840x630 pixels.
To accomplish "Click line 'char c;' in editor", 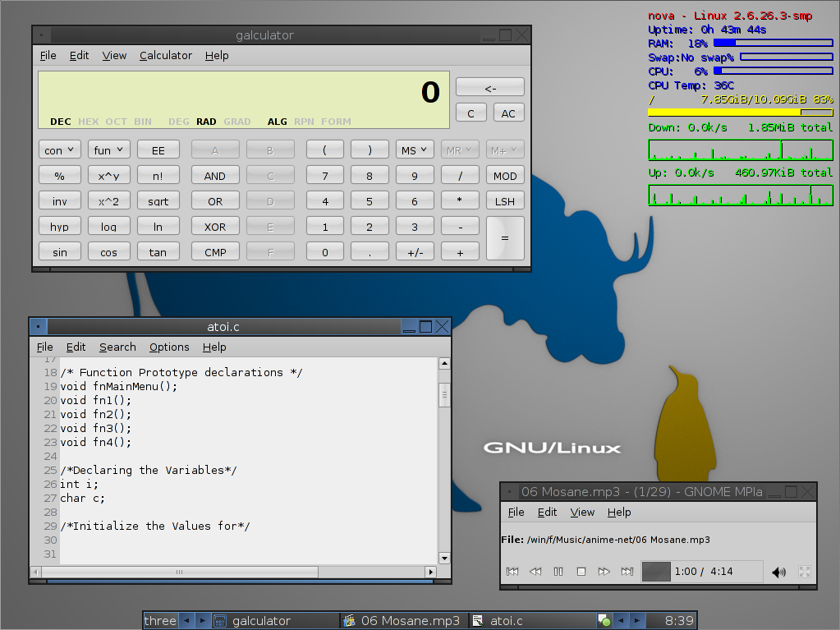I will (x=82, y=499).
